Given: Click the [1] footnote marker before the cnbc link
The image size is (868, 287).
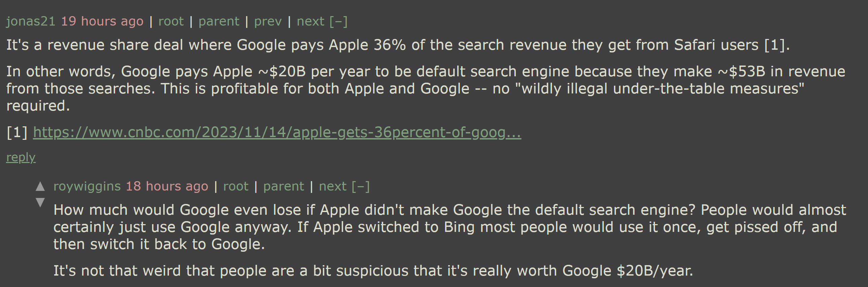Looking at the screenshot, I should click(x=17, y=132).
